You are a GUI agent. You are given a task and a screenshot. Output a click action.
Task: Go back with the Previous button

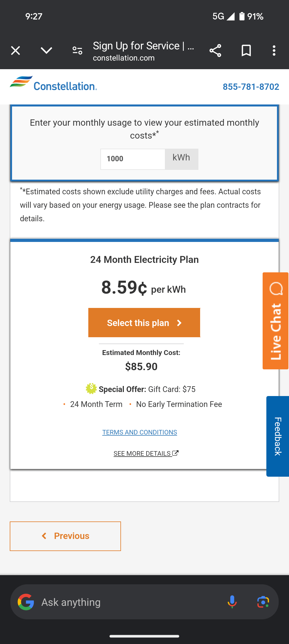tap(65, 536)
